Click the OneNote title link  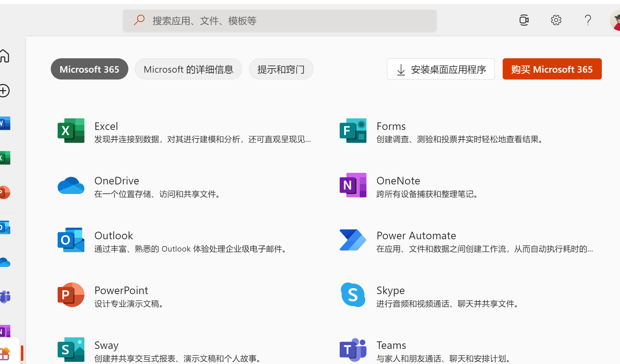[x=398, y=181]
